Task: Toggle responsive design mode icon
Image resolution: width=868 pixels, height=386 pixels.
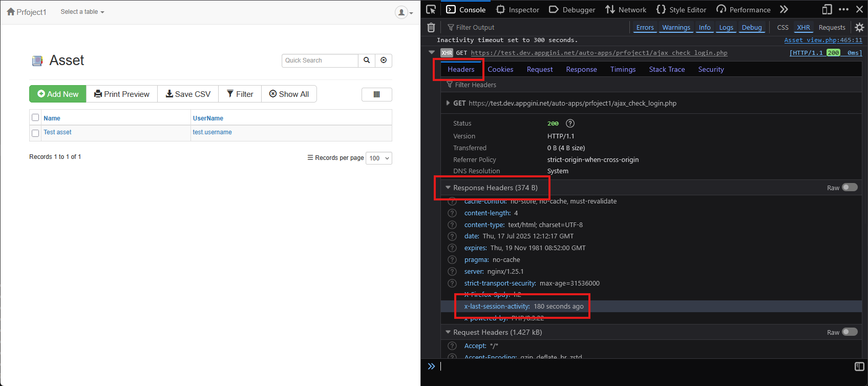Action: [827, 9]
